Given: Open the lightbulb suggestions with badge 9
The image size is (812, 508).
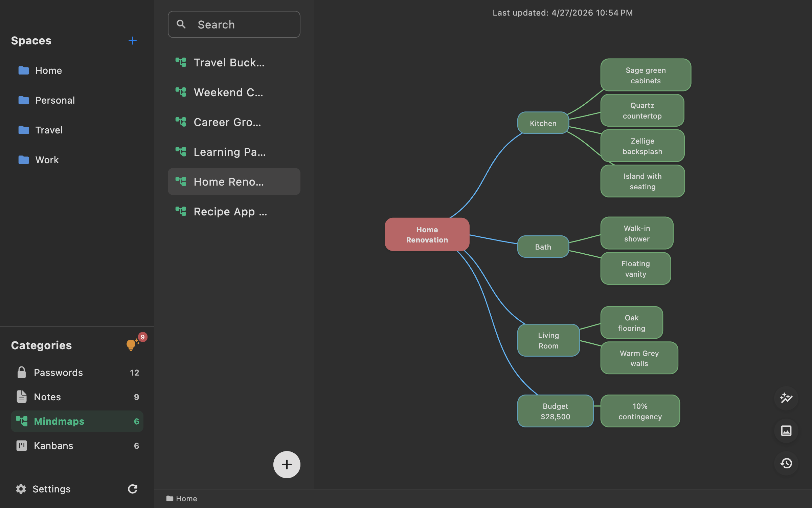Looking at the screenshot, I should [133, 344].
